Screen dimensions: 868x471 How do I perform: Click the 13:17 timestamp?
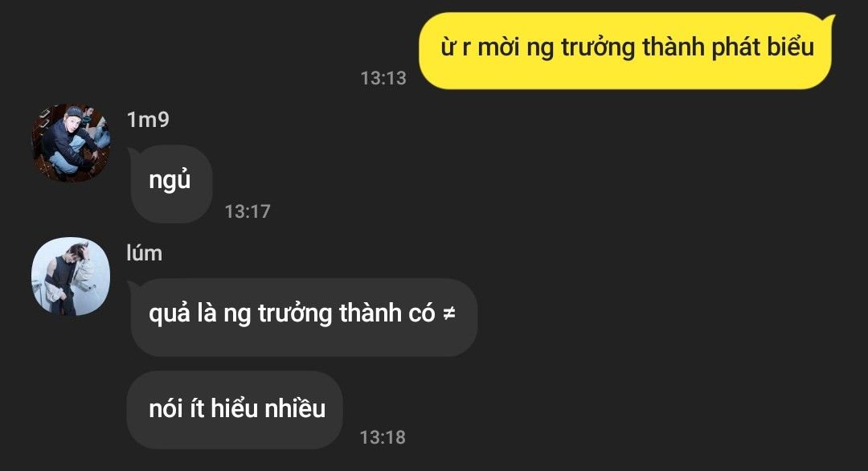(x=248, y=211)
